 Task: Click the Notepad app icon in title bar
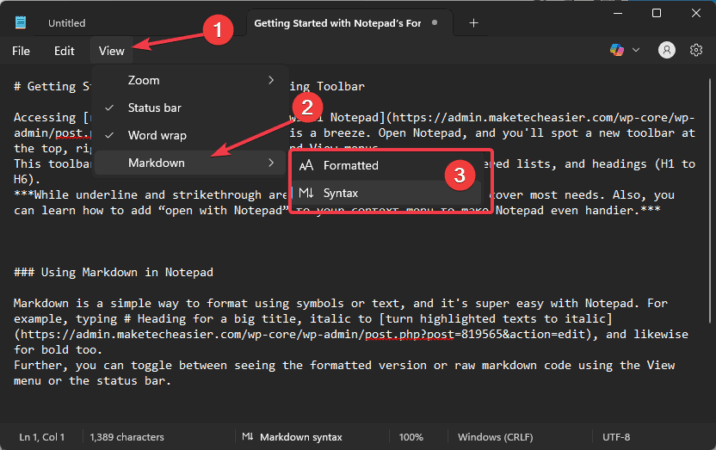(x=21, y=22)
